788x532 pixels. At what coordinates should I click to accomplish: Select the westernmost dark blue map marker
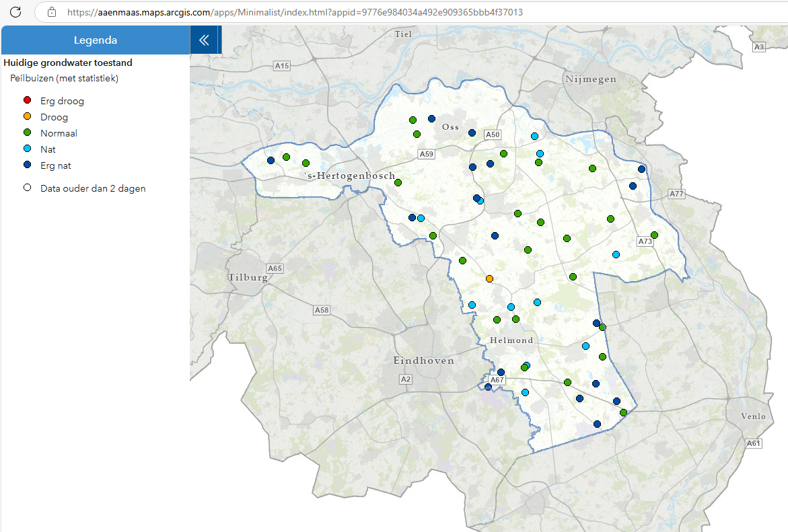(x=271, y=160)
